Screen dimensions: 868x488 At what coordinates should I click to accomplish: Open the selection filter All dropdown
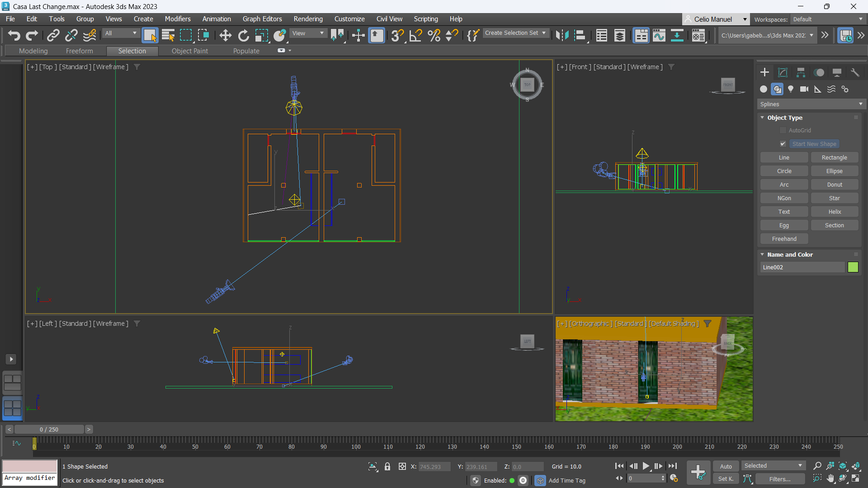point(121,33)
